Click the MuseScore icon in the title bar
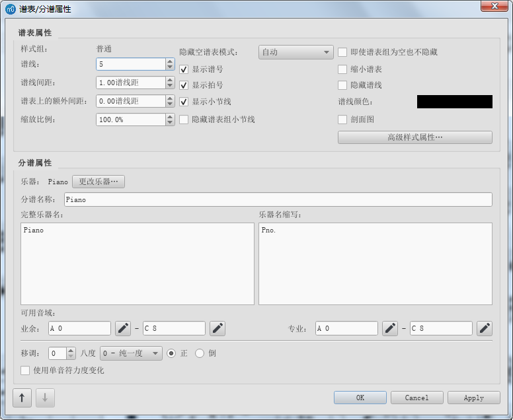The height and width of the screenshot is (420, 513). click(x=10, y=9)
